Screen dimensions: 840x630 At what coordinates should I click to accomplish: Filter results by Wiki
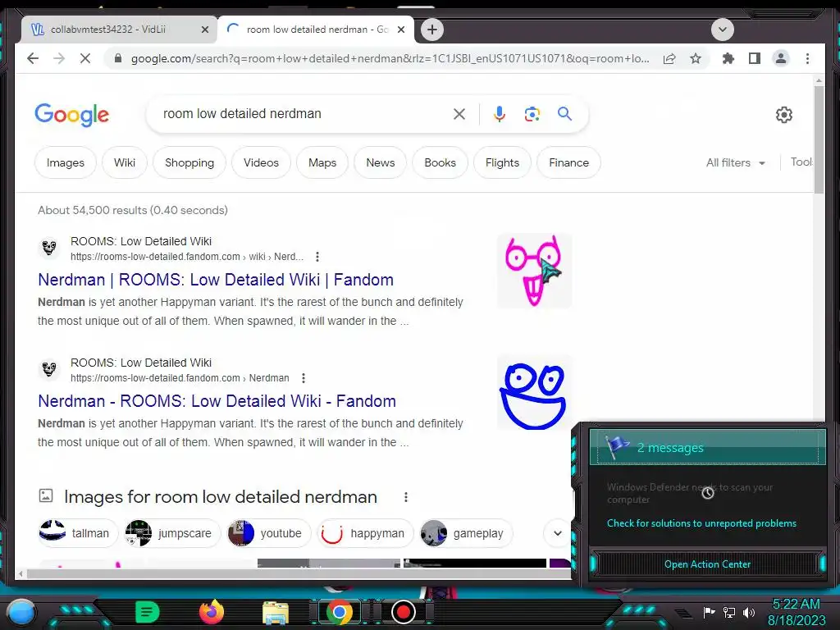coord(125,162)
